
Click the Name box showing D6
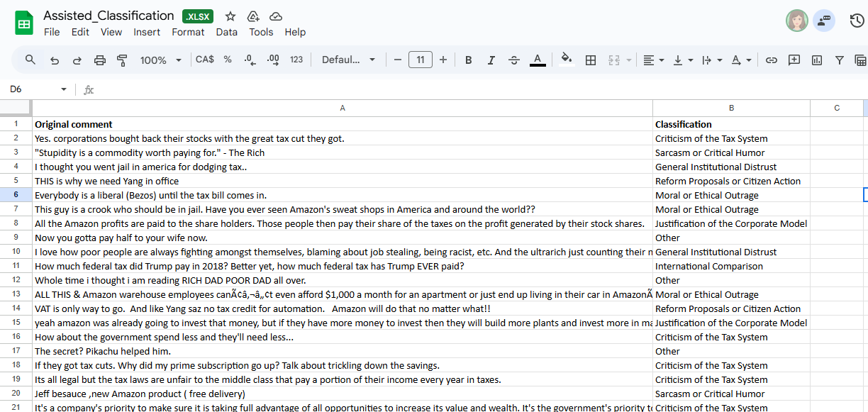point(33,89)
